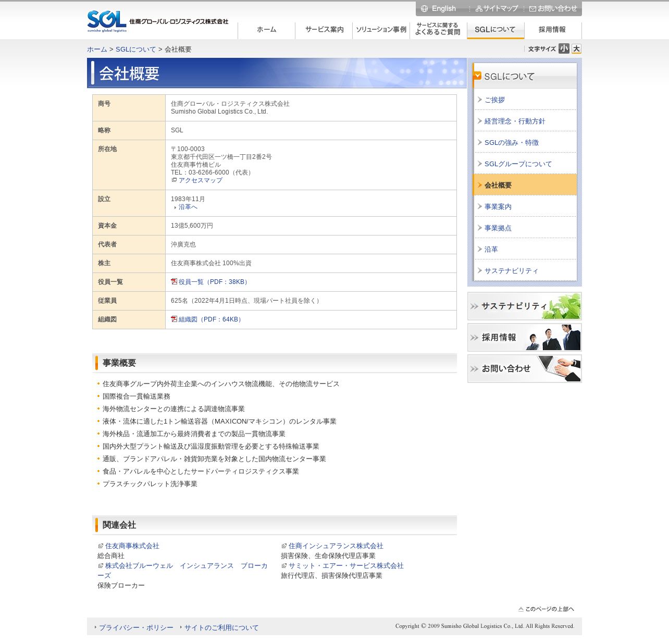Click external-link icon beside 住友インシュアランス株式会社
The width and height of the screenshot is (669, 644).
[x=284, y=546]
